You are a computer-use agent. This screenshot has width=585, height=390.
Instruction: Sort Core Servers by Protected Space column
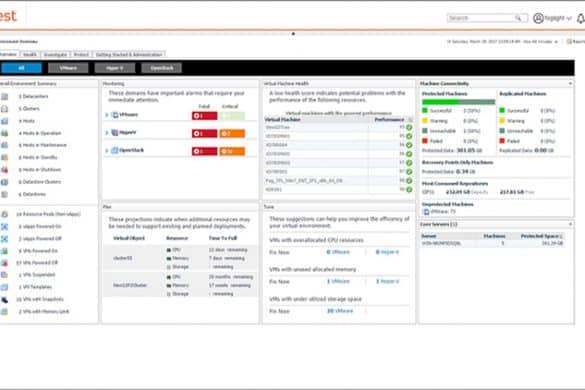coord(541,236)
